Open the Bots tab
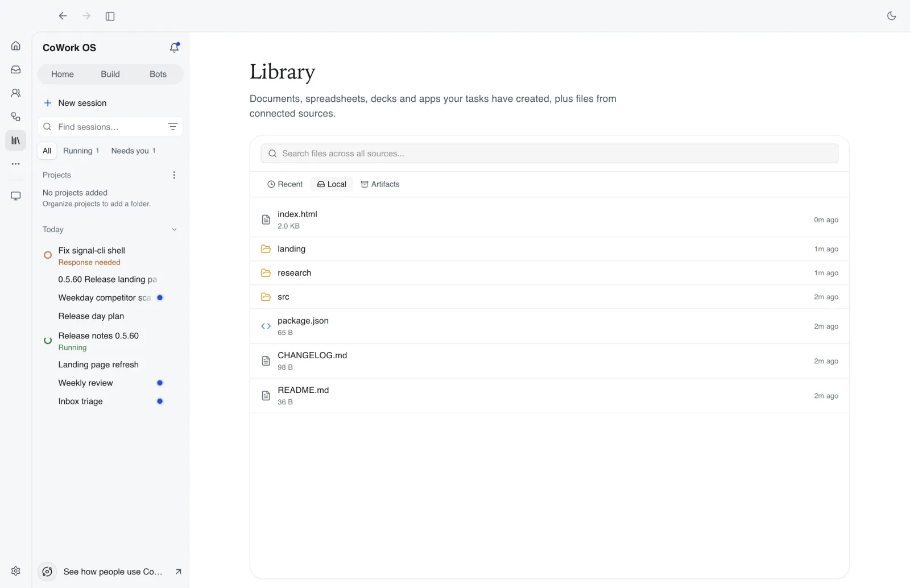 tap(158, 74)
